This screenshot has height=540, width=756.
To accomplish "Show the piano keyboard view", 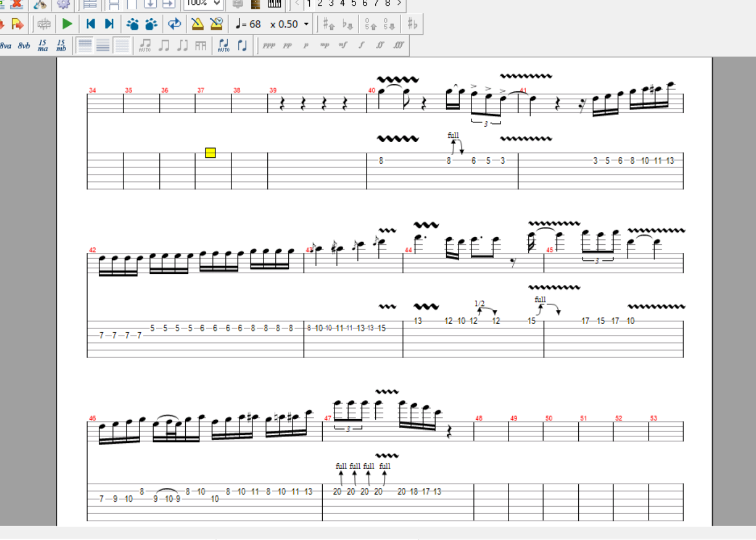I will coord(274,3).
